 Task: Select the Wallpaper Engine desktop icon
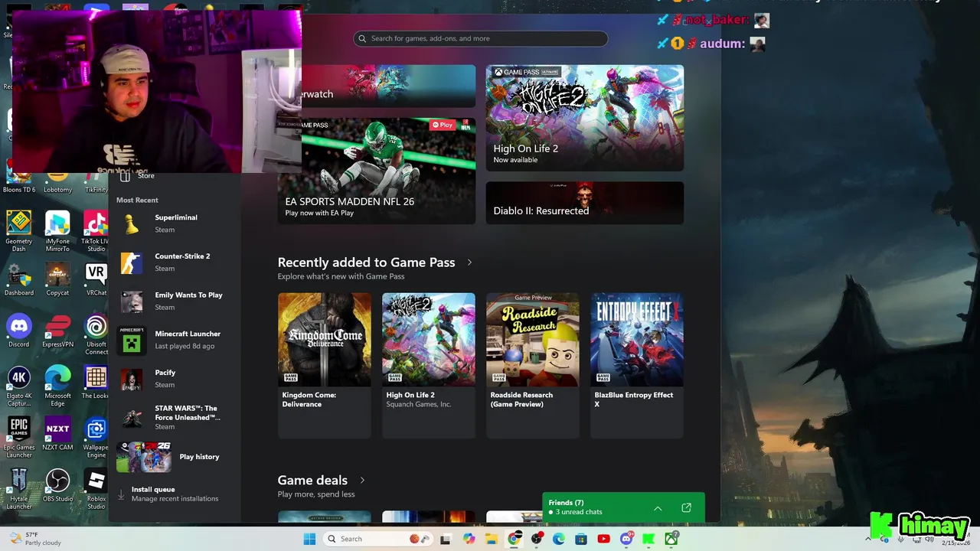pos(96,437)
